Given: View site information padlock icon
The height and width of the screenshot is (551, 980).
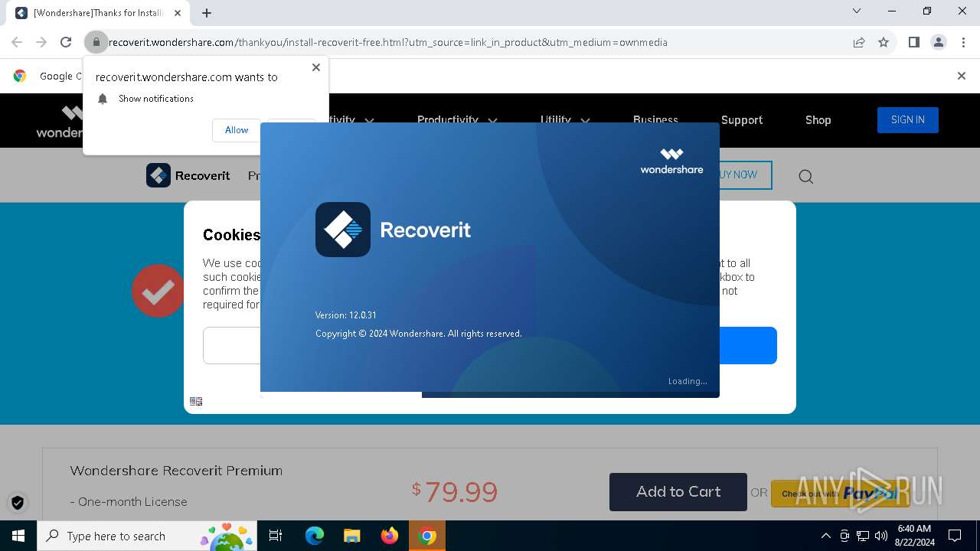Looking at the screenshot, I should click(96, 42).
